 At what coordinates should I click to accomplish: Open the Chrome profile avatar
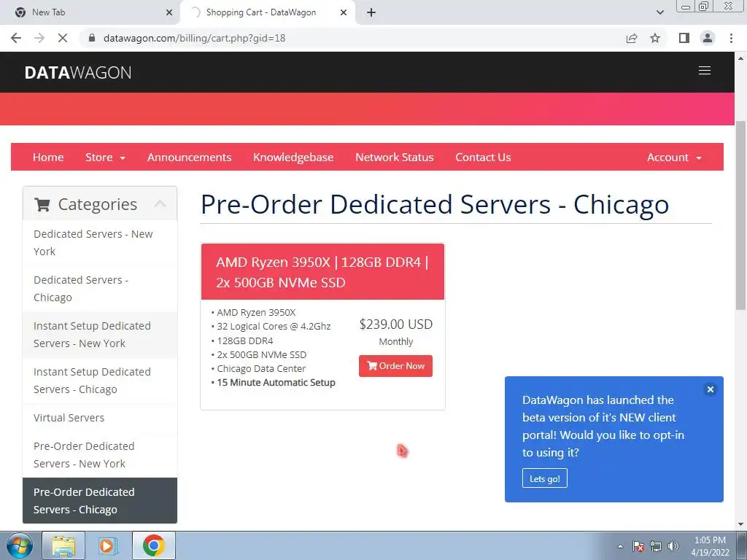[708, 38]
